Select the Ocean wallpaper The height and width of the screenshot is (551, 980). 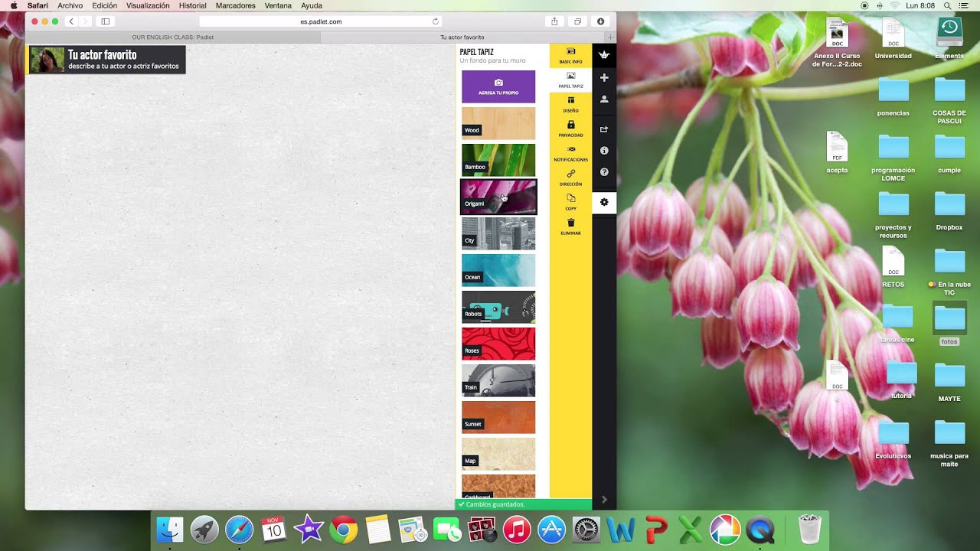point(498,270)
